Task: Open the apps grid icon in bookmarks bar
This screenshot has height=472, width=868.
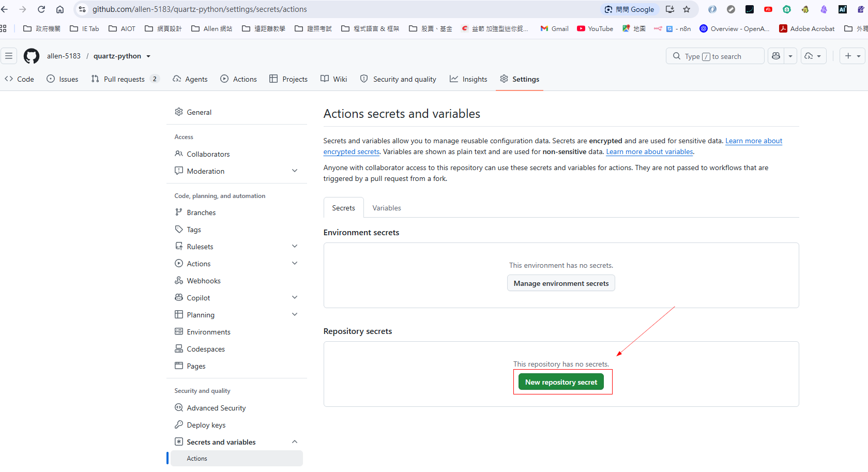Action: point(3,28)
